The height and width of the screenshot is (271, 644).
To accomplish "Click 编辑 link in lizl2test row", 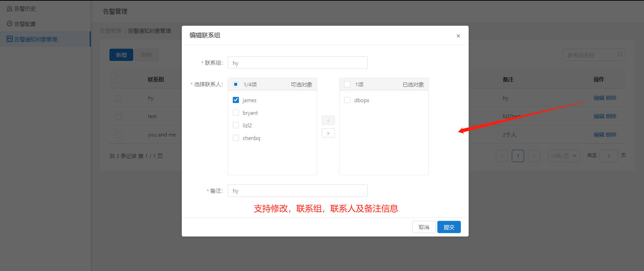I will pos(599,116).
